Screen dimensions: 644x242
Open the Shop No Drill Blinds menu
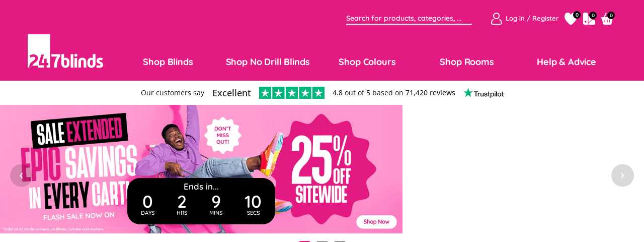268,62
